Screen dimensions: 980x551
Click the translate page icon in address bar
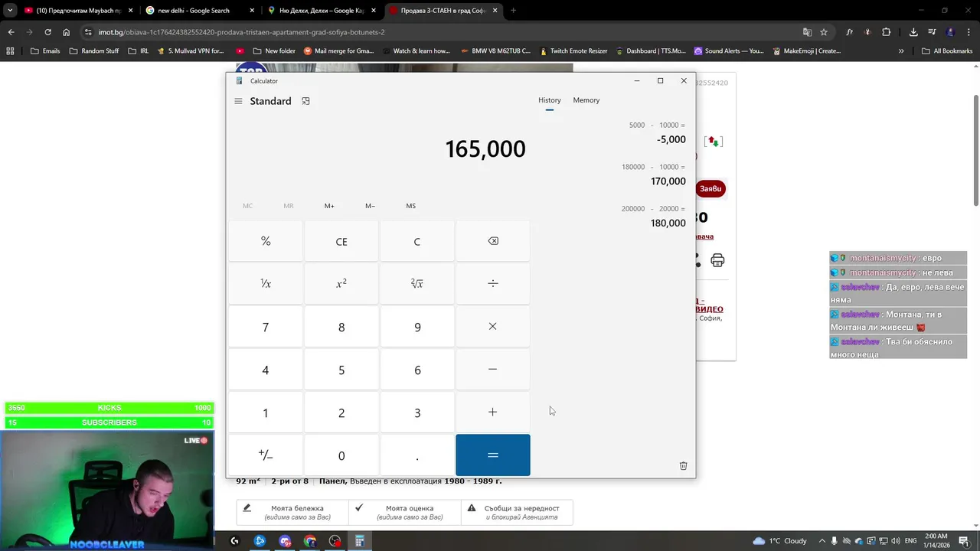[807, 32]
